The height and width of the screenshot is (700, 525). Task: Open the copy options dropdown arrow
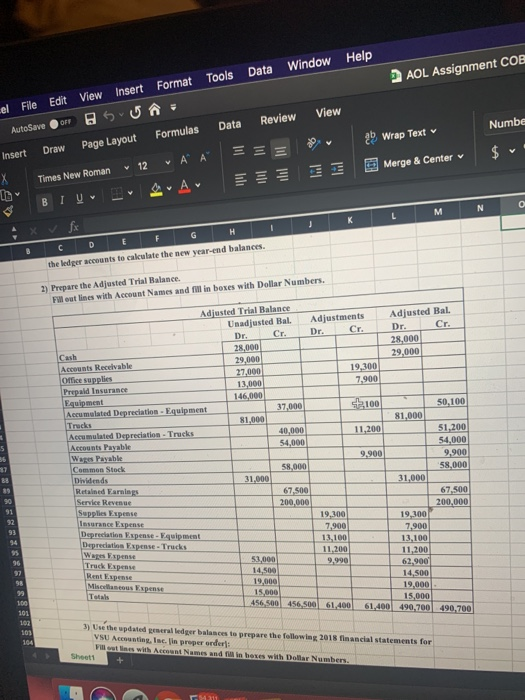click(x=17, y=194)
